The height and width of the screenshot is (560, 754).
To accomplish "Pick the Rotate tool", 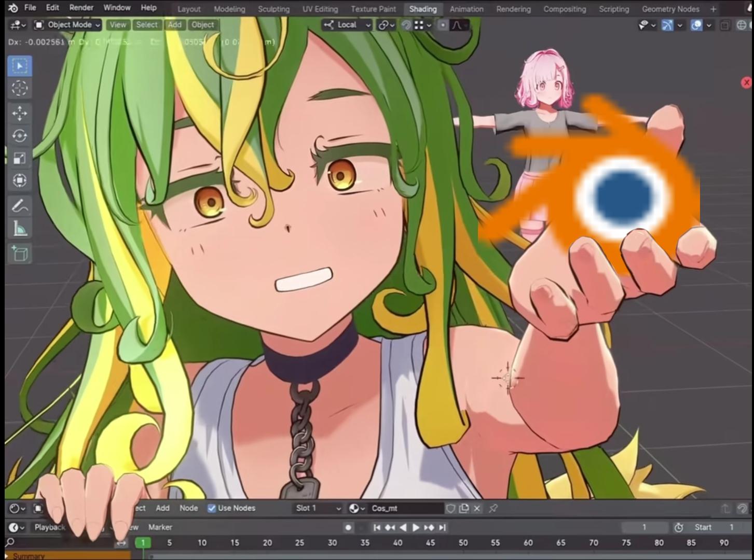I will [x=20, y=136].
